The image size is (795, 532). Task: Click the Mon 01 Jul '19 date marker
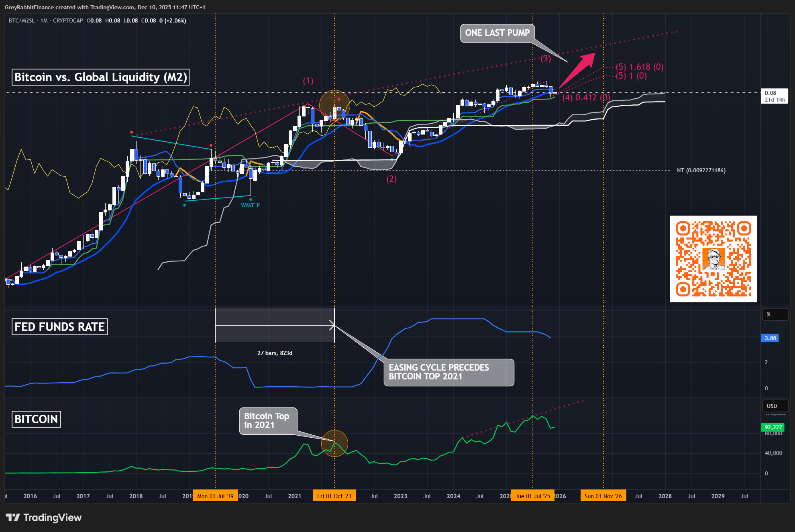pos(215,496)
